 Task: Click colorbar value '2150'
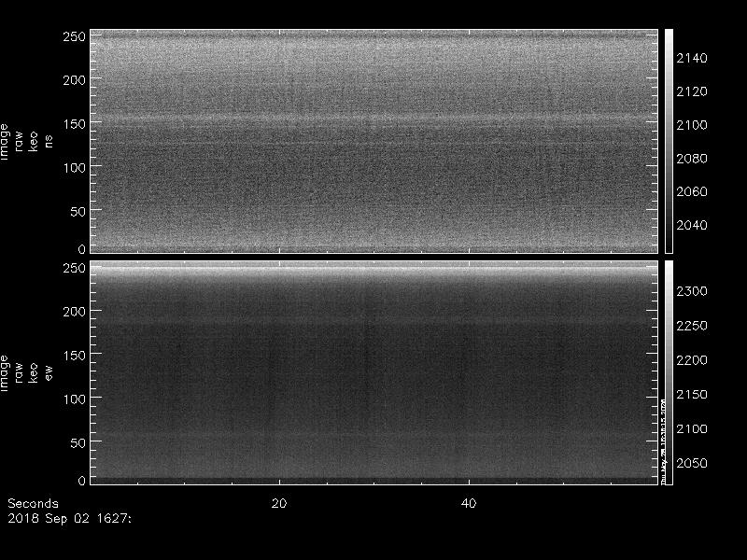coord(692,394)
